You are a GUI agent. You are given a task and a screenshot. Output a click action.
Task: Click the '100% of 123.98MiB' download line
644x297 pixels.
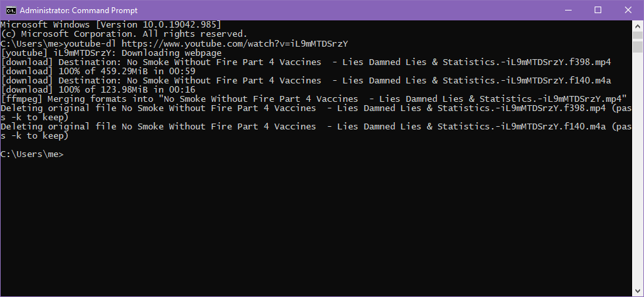[x=98, y=90]
